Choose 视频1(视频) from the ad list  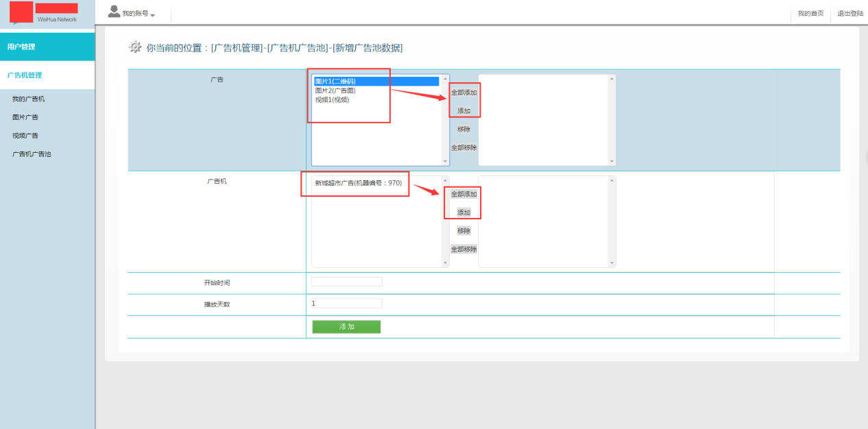point(332,99)
